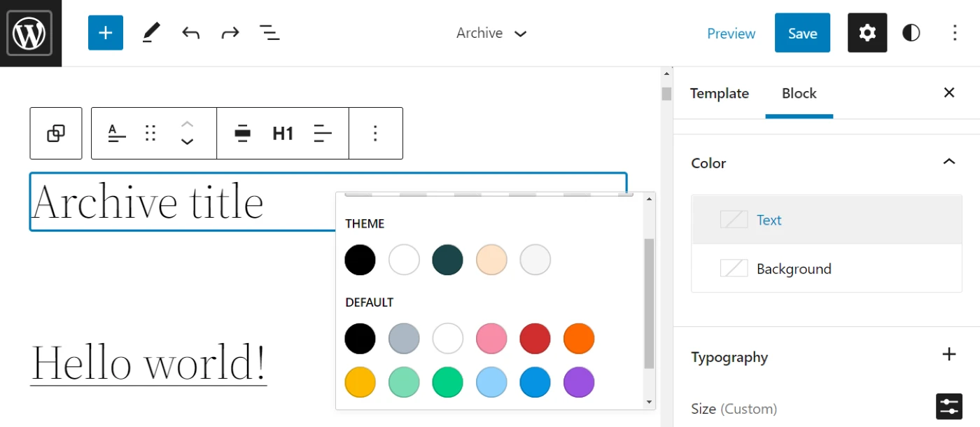Open the Text color setting

coord(827,220)
